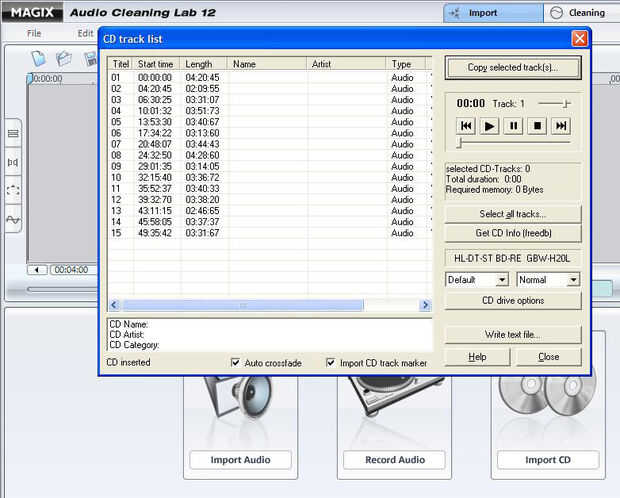Click the sidebar waveform curve icon

point(13,220)
